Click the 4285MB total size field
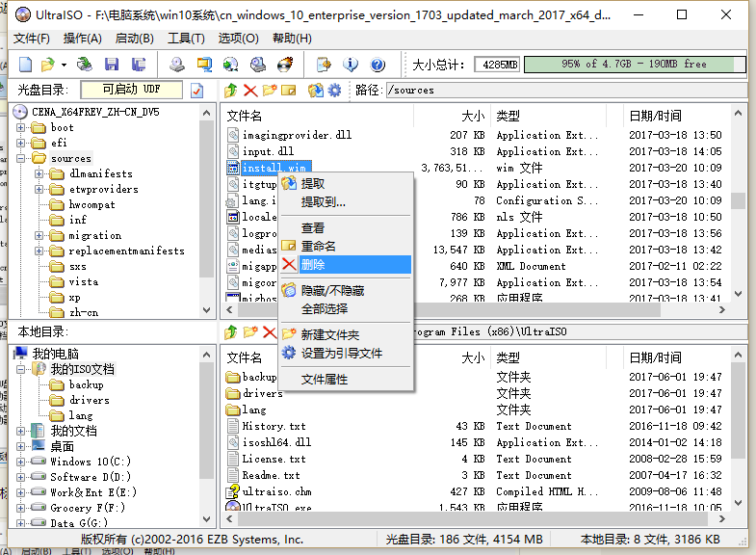Image resolution: width=756 pixels, height=555 pixels. 497,65
